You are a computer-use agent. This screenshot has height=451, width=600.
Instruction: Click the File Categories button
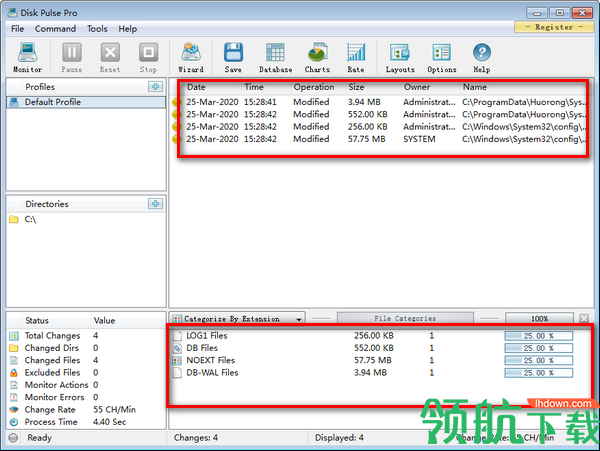[405, 318]
